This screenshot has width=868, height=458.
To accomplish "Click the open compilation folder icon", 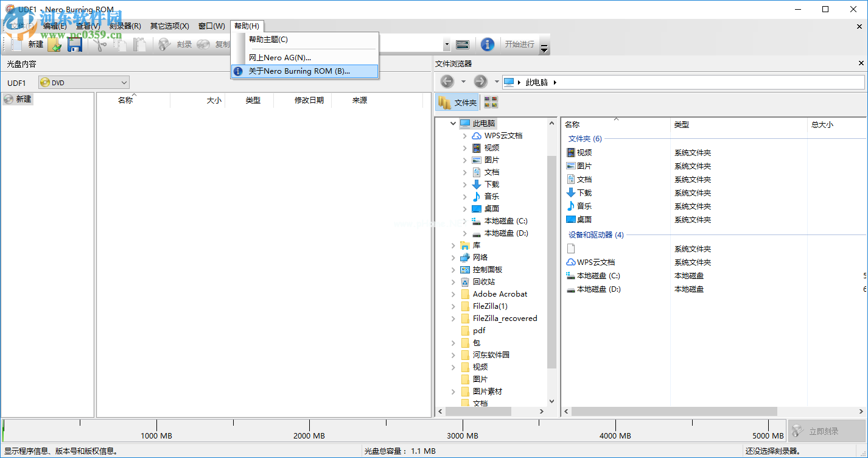I will pos(55,44).
